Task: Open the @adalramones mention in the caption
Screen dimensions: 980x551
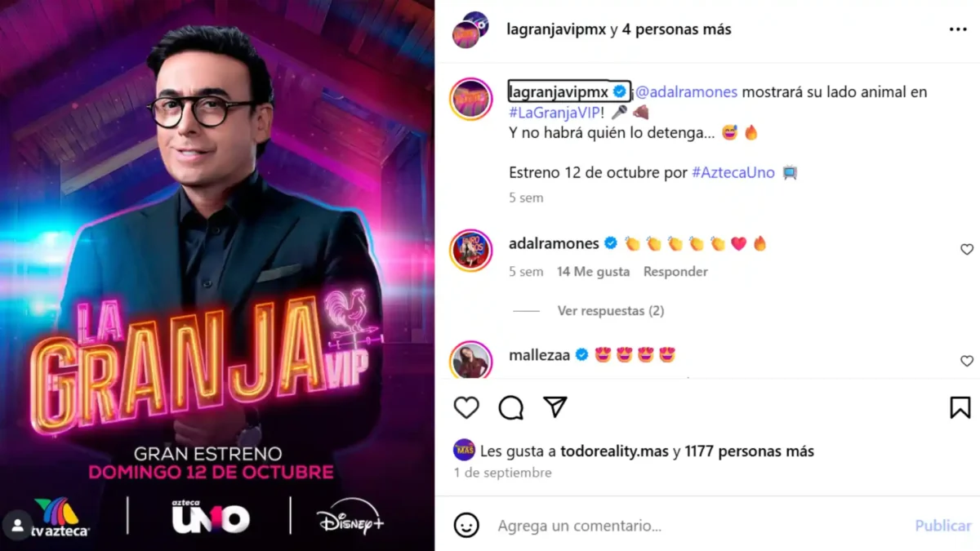Action: tap(686, 92)
